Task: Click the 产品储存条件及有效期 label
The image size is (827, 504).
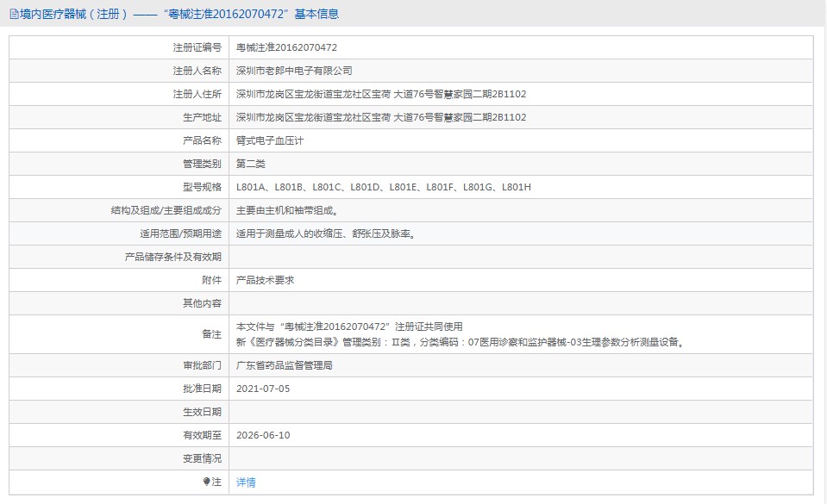Action: 173,257
